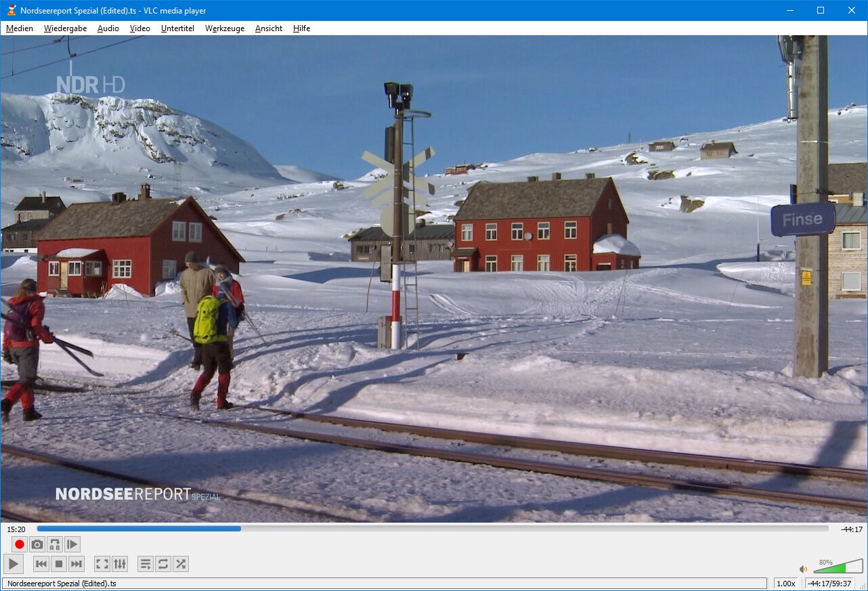Jump to the previous media track
Screen dimensions: 868x591
point(41,564)
